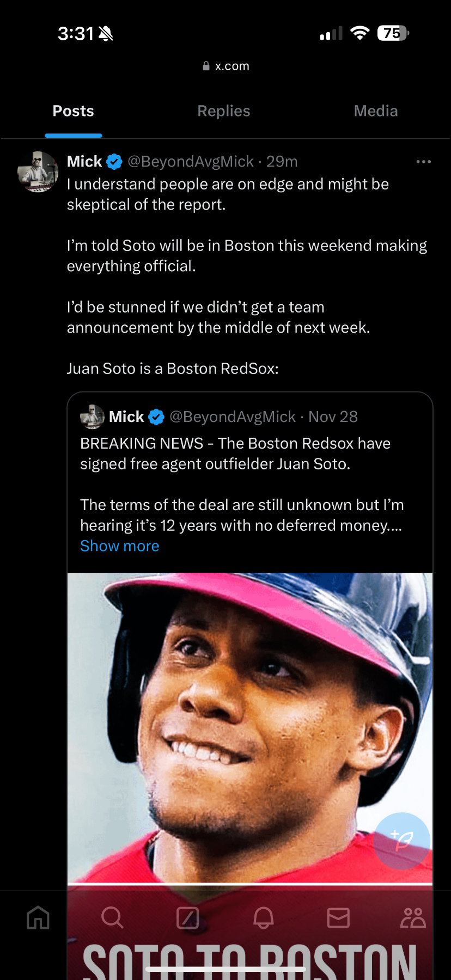This screenshot has width=451, height=980.
Task: Tap the Search magnifier icon
Action: pyautogui.click(x=112, y=918)
